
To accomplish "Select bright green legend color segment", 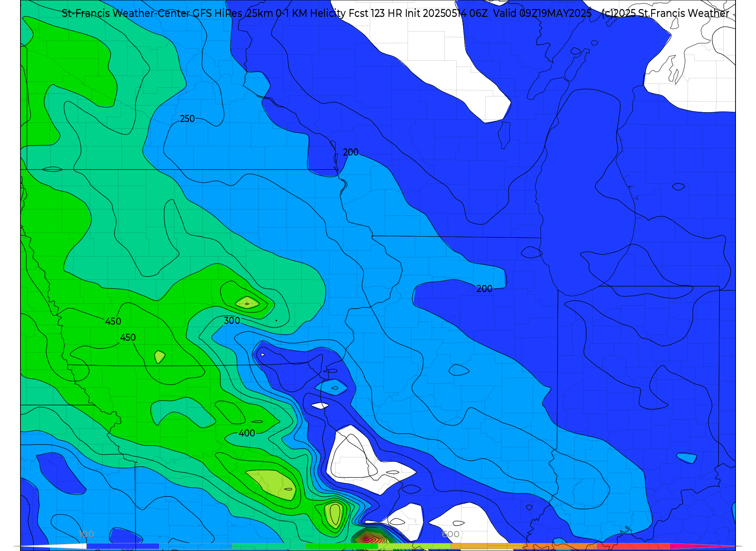I will pyautogui.click(x=341, y=546).
